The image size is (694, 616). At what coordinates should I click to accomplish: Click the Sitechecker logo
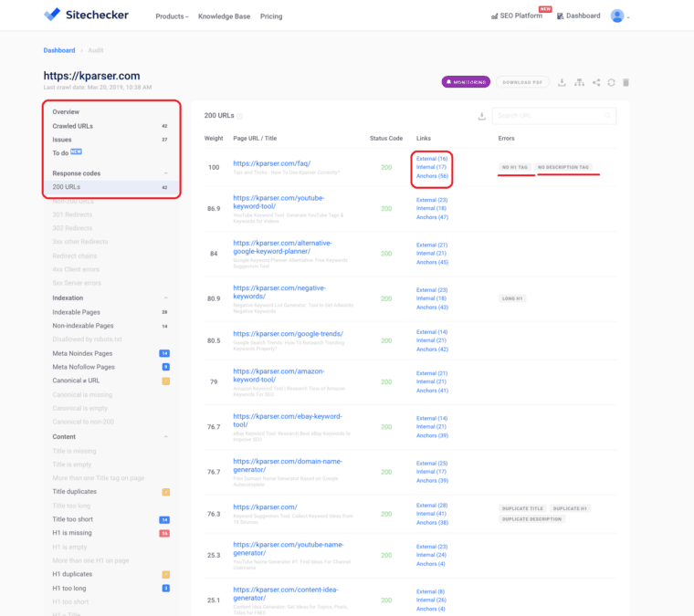[x=87, y=16]
